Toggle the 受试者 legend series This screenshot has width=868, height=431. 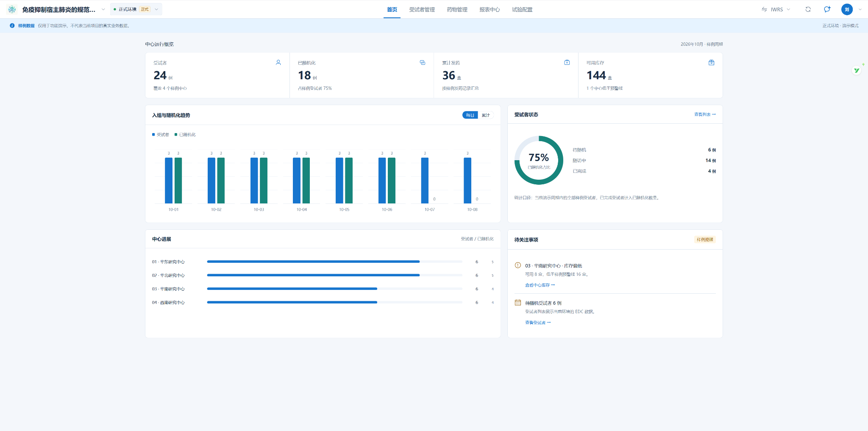point(161,135)
